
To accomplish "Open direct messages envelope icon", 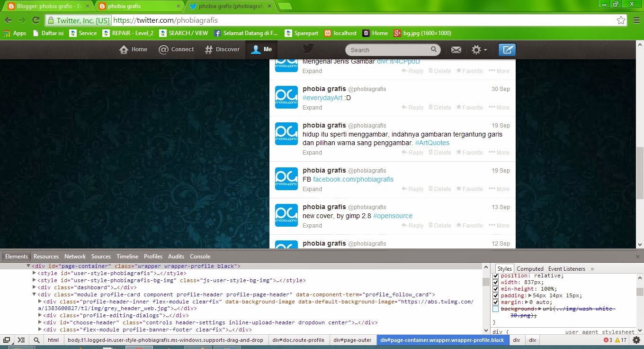I will pos(456,50).
